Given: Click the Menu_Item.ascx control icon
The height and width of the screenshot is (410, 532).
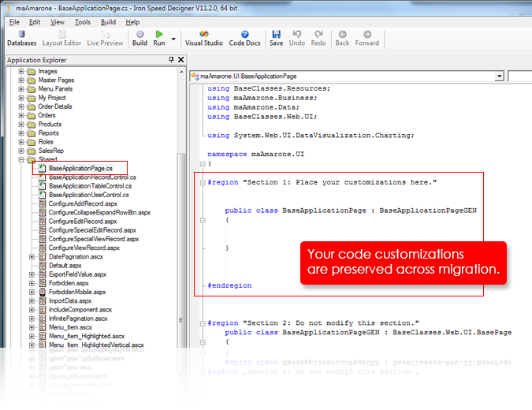Looking at the screenshot, I should click(x=43, y=327).
